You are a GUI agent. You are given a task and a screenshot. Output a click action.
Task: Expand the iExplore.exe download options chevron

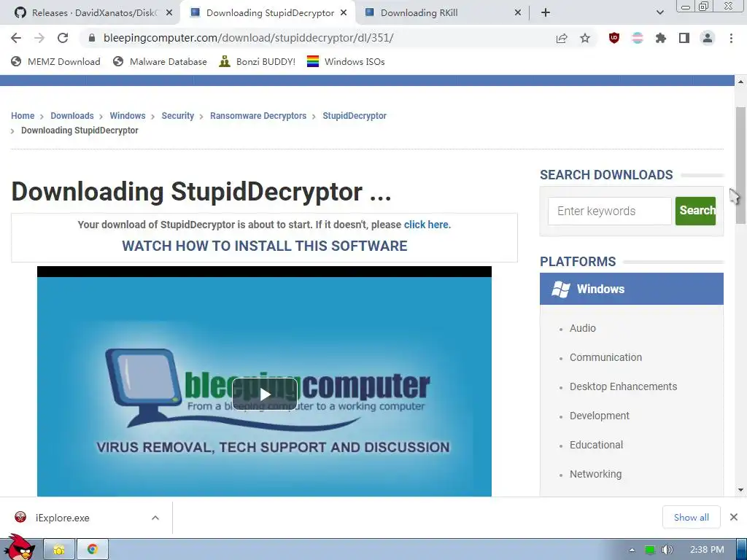155,518
